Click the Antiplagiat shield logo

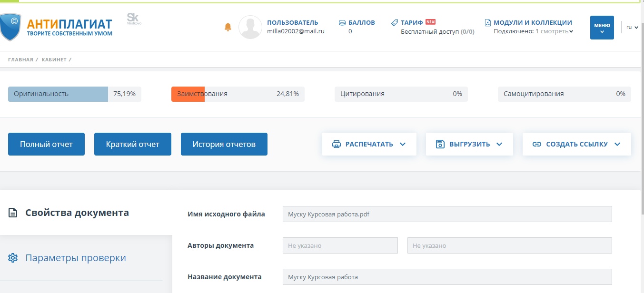tap(10, 27)
